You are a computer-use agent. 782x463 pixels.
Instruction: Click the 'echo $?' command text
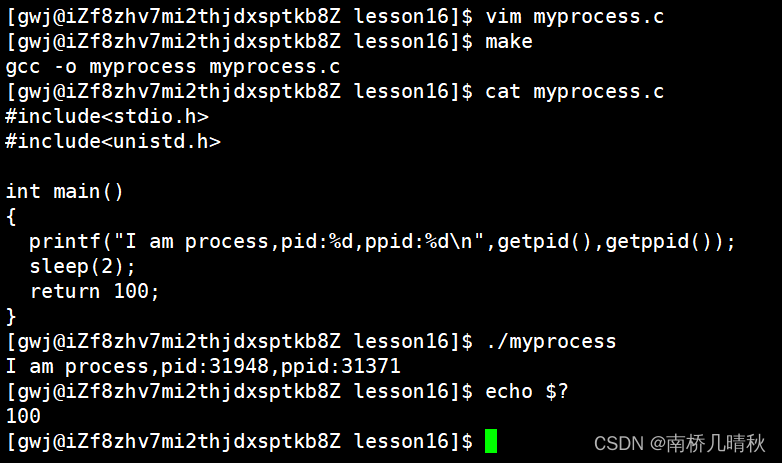[527, 392]
